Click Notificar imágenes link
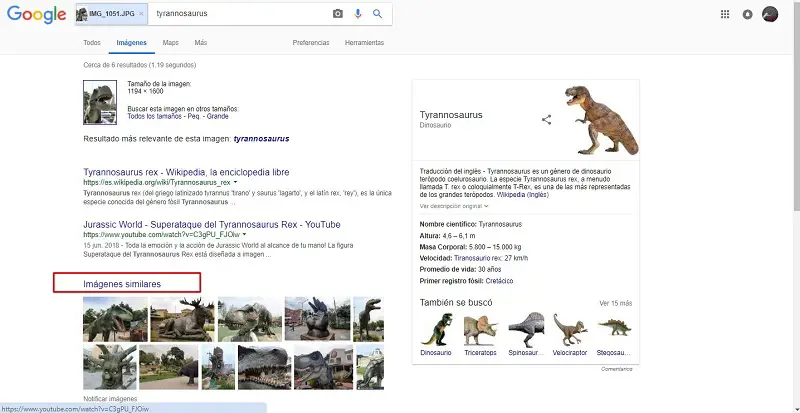The width and height of the screenshot is (800, 413). [x=110, y=399]
